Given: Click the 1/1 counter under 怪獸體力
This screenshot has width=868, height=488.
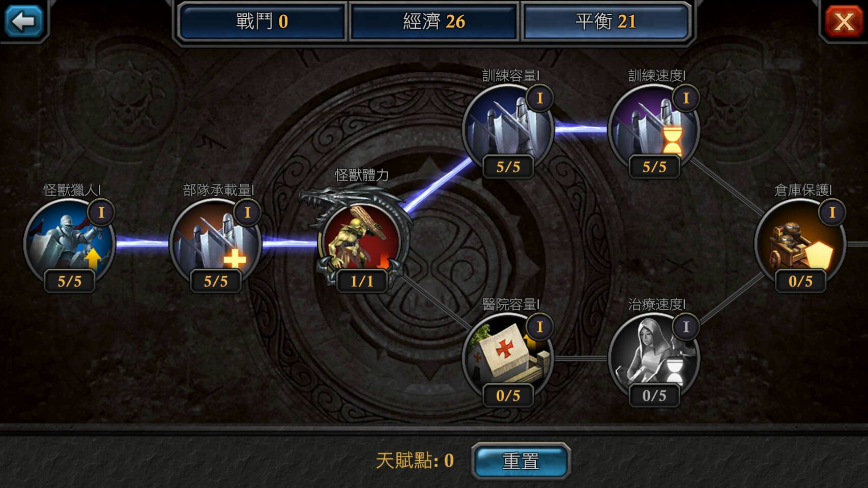Looking at the screenshot, I should tap(362, 281).
